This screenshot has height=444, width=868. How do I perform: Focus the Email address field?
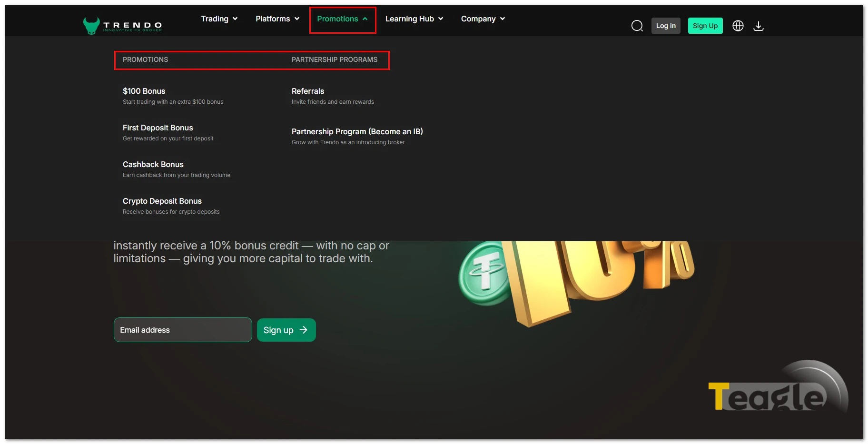(x=183, y=330)
